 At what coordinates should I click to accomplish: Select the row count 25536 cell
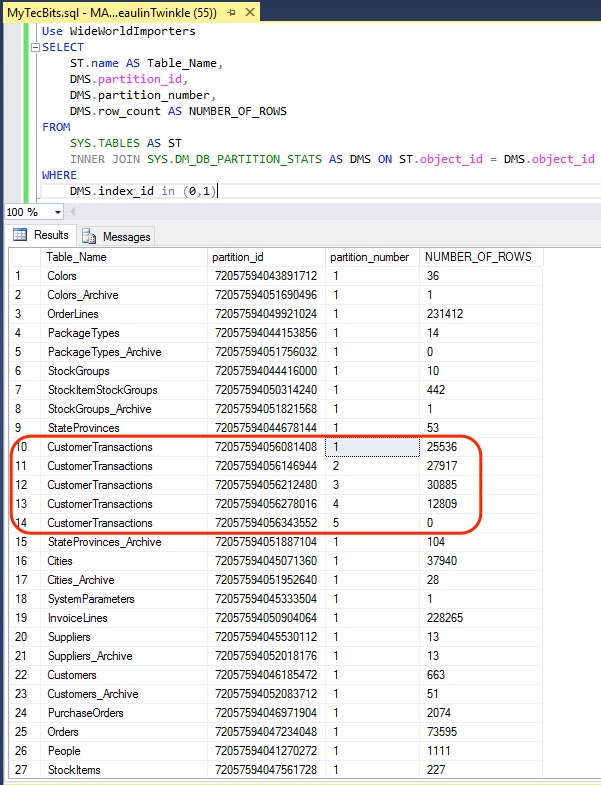click(x=481, y=447)
